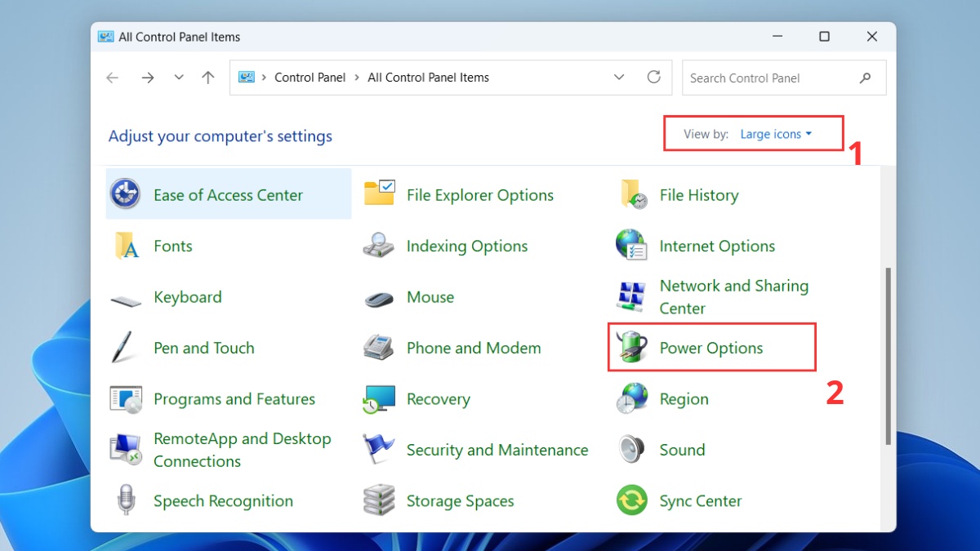This screenshot has height=551, width=980.
Task: Open the File History icon
Action: point(633,194)
